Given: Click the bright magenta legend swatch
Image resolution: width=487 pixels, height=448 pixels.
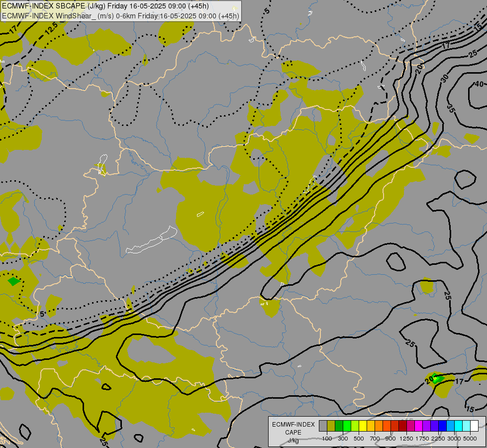Looking at the screenshot, I should click(x=418, y=426).
